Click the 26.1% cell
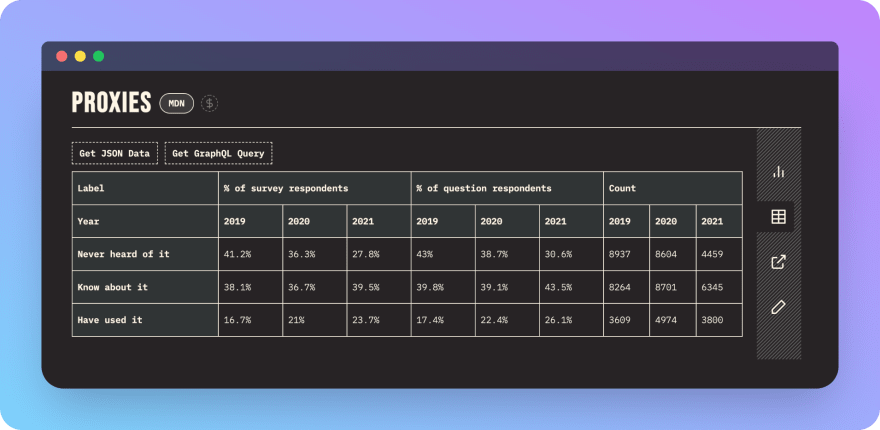The image size is (880, 430). coord(571,320)
